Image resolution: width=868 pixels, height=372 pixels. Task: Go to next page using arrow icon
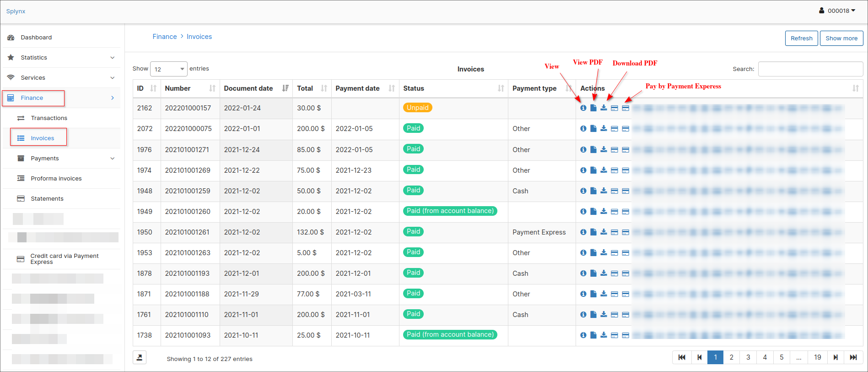836,357
